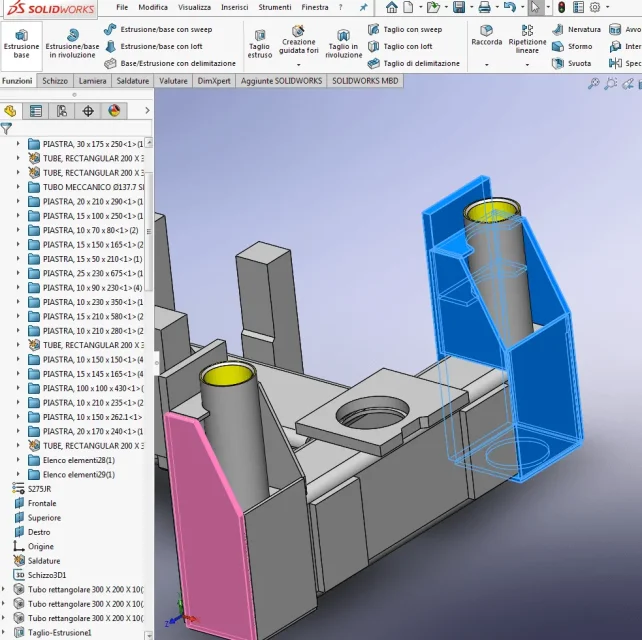Image resolution: width=642 pixels, height=640 pixels.
Task: Choose Estrusione/base con loft
Action: pos(154,46)
